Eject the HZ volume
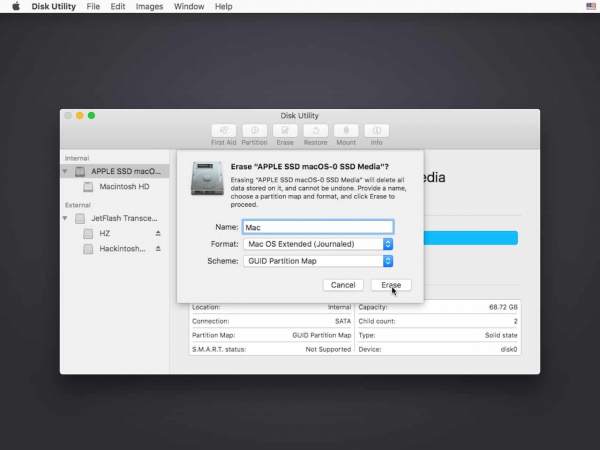Image resolution: width=600 pixels, height=450 pixels. [157, 233]
